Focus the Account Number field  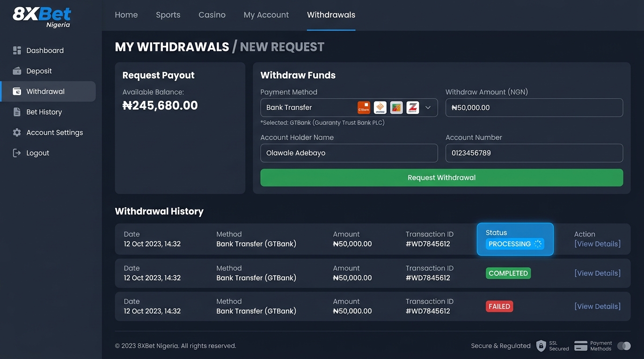[x=534, y=153]
